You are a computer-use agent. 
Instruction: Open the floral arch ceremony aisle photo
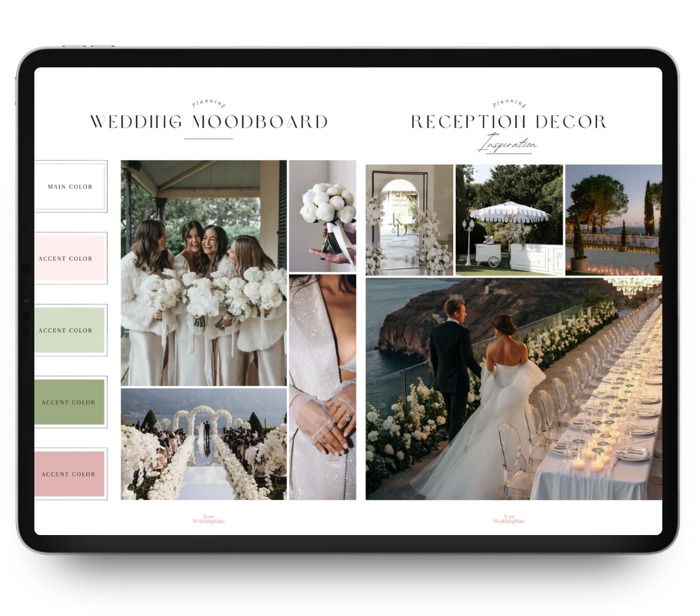[x=204, y=444]
